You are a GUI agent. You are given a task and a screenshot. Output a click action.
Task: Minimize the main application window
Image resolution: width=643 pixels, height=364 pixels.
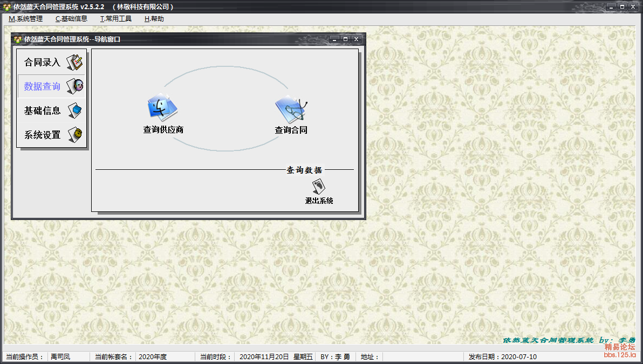611,7
